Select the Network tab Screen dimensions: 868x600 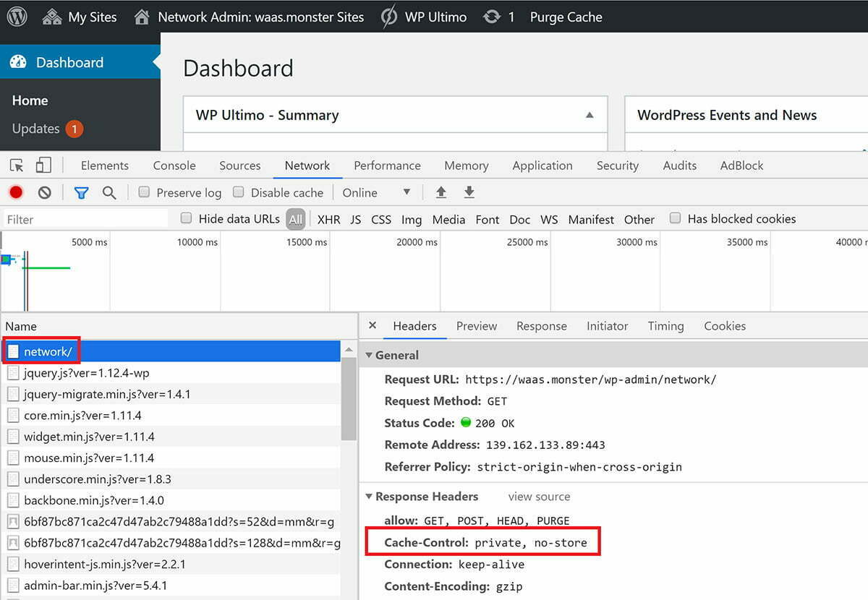click(307, 166)
